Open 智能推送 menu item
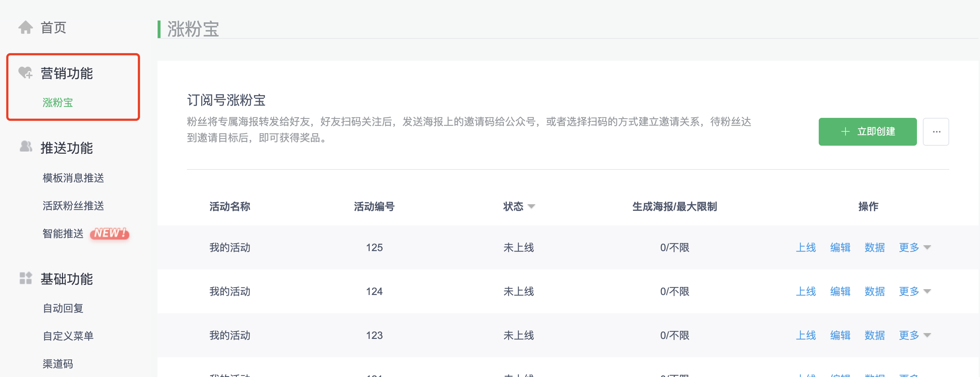The height and width of the screenshot is (377, 980). tap(63, 234)
